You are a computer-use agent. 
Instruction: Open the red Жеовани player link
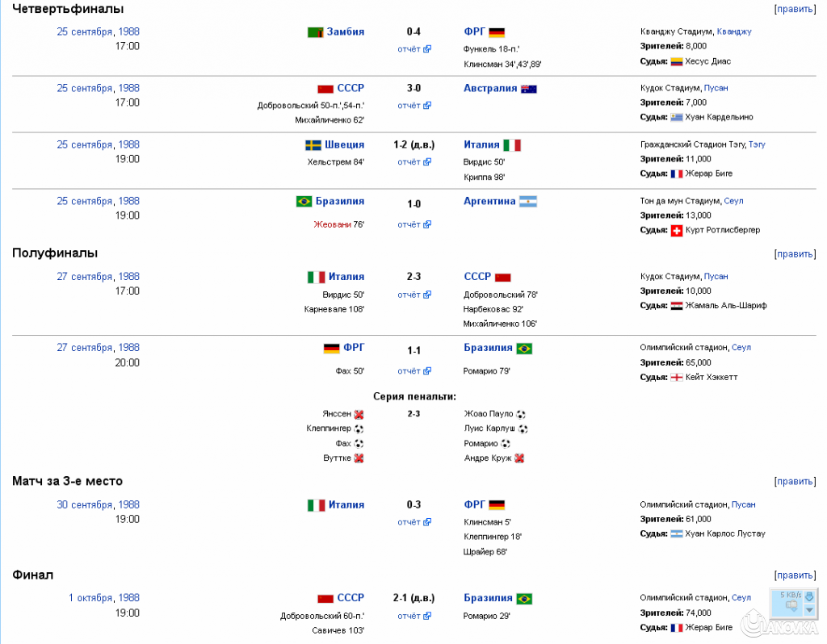click(332, 224)
